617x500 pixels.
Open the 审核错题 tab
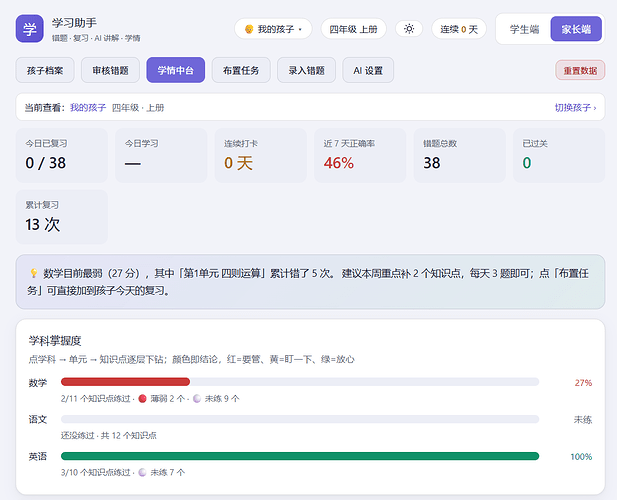pyautogui.click(x=110, y=70)
